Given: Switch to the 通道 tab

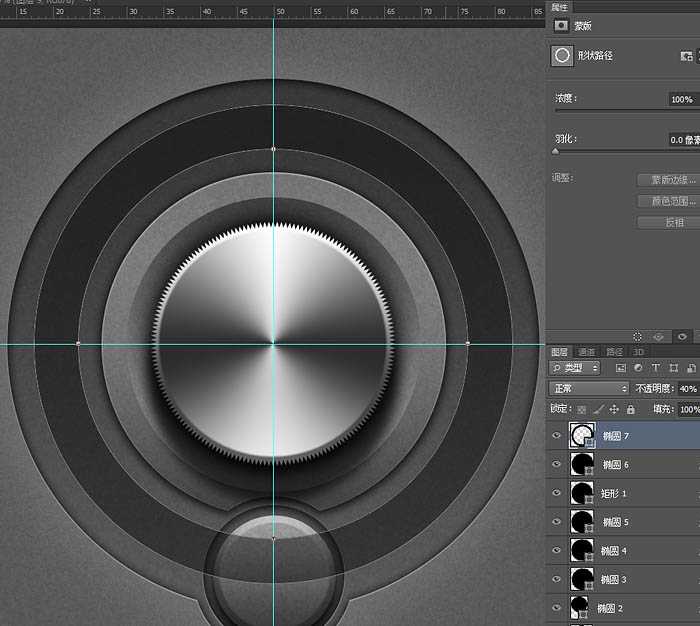Looking at the screenshot, I should pyautogui.click(x=587, y=352).
